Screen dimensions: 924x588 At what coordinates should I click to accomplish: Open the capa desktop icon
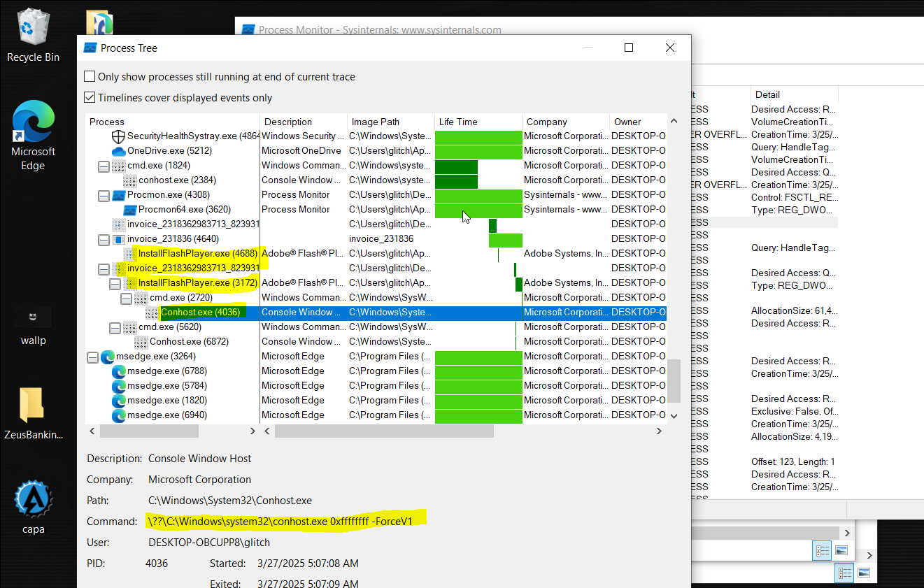(33, 500)
